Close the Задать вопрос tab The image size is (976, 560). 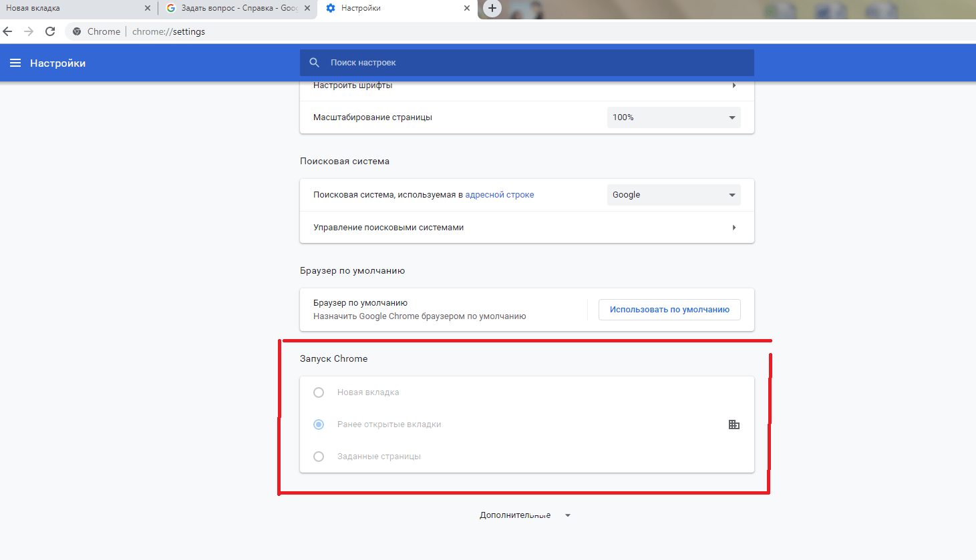[307, 8]
